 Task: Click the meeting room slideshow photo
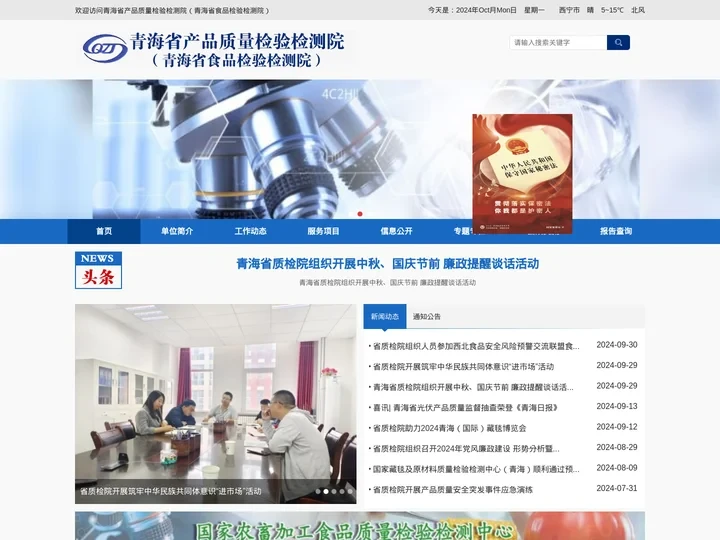click(215, 404)
